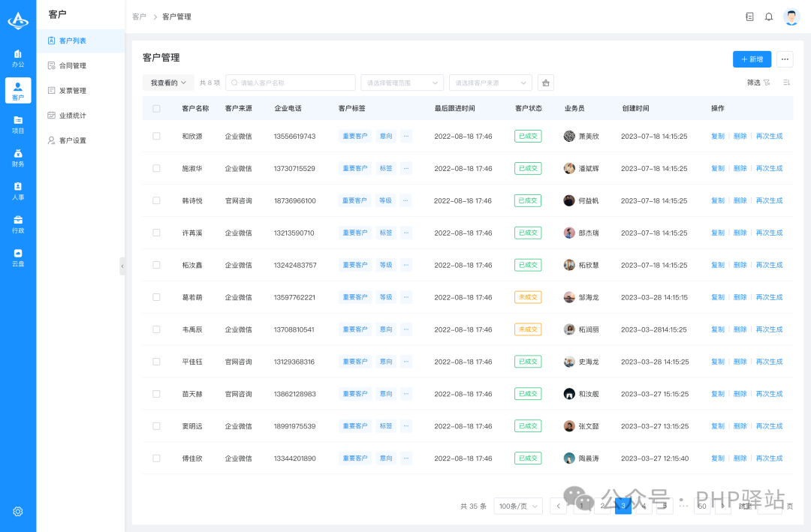The image size is (811, 532).
Task: Click 最后跟进时间 column header
Action: [x=454, y=109]
